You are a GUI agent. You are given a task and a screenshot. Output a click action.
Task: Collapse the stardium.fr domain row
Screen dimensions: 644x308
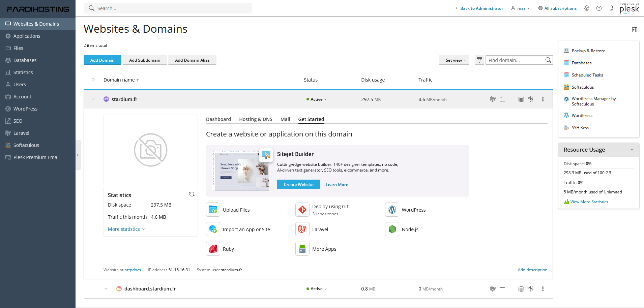(x=93, y=99)
